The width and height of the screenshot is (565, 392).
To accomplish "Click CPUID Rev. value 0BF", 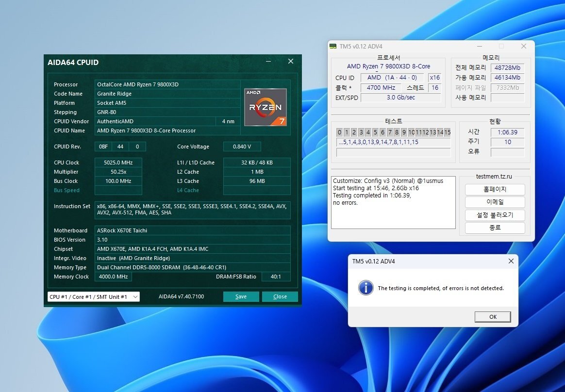I will click(103, 147).
